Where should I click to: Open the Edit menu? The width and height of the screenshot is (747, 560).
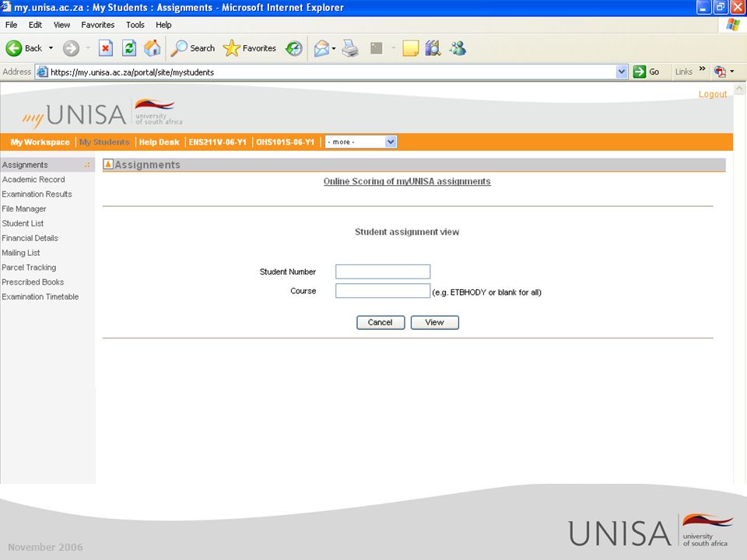point(35,25)
